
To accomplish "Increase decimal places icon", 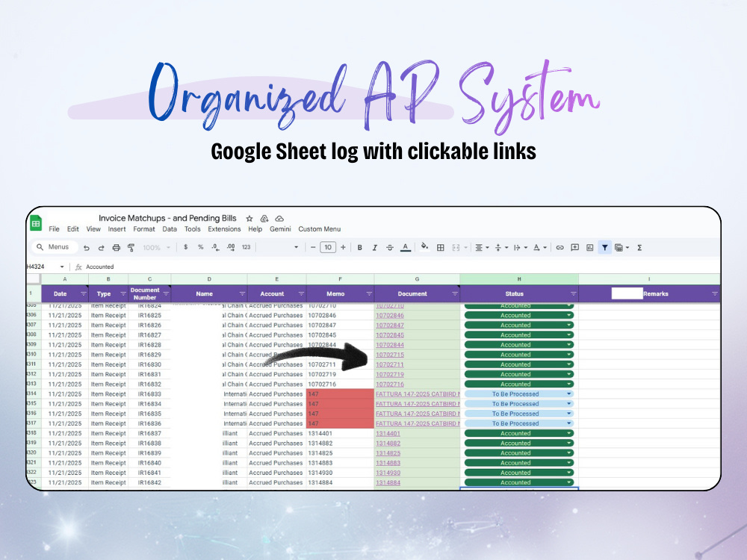I will pyautogui.click(x=231, y=247).
